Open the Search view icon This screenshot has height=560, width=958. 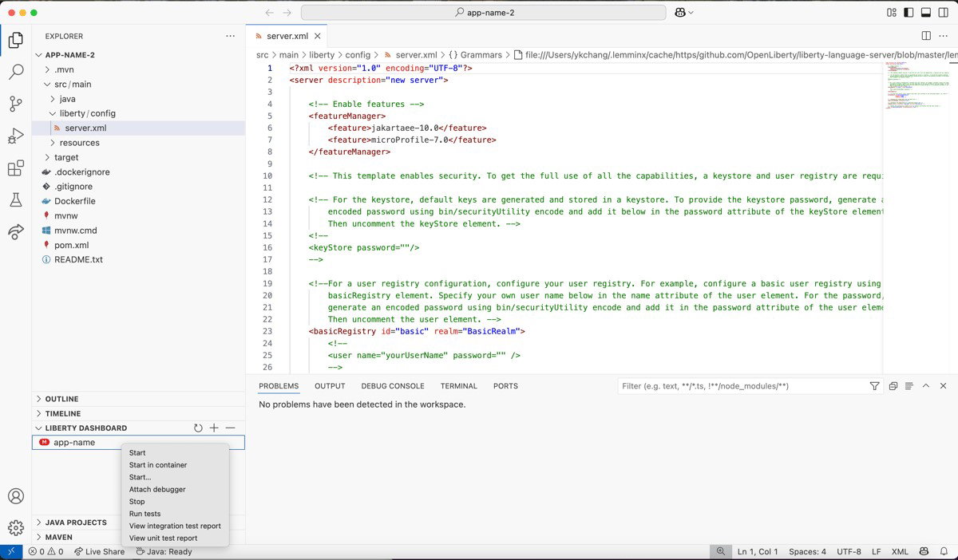click(15, 72)
